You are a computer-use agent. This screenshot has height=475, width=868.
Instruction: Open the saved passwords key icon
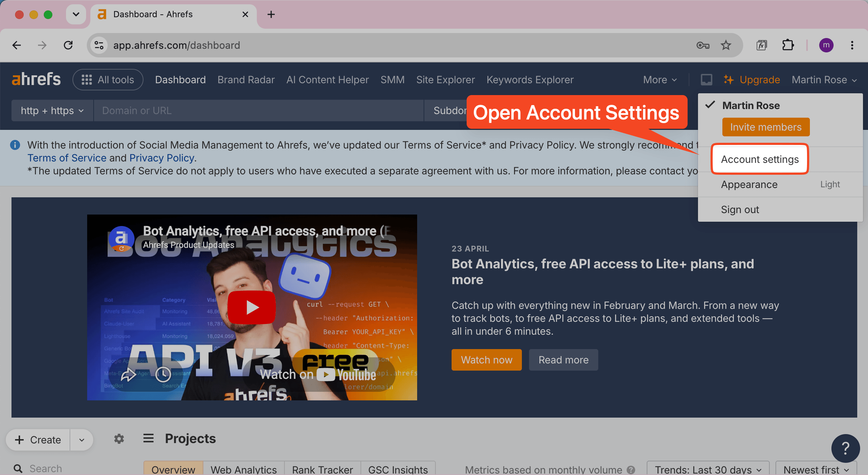point(703,45)
